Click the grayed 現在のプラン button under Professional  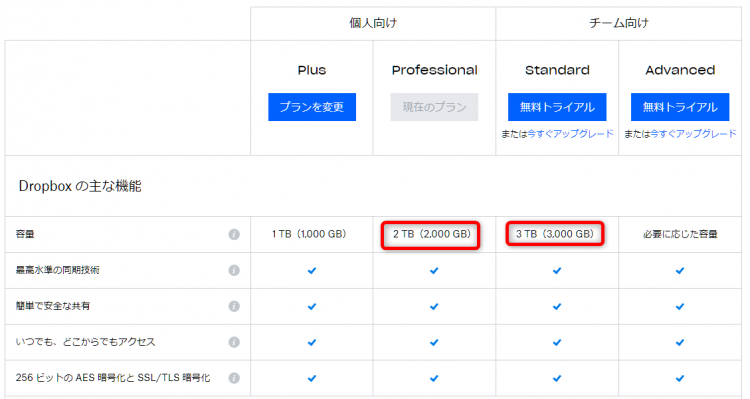(434, 107)
